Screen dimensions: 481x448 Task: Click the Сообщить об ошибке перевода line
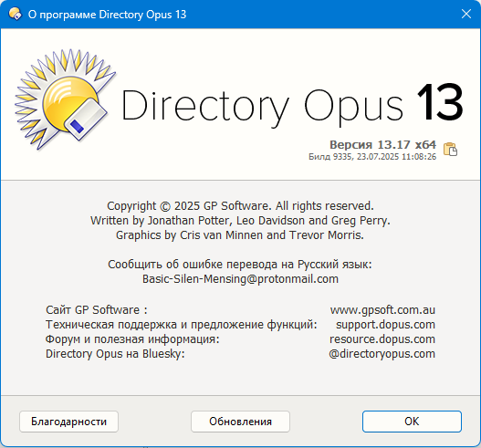[240, 265]
